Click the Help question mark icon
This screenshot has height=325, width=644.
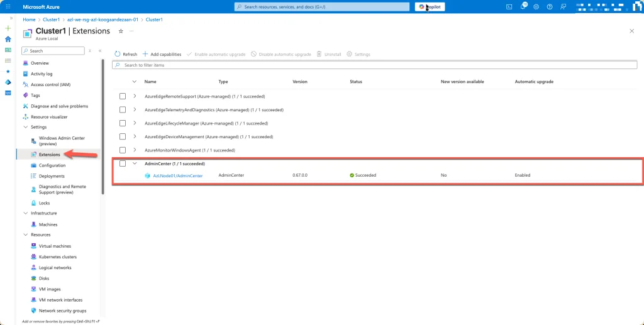coord(550,6)
